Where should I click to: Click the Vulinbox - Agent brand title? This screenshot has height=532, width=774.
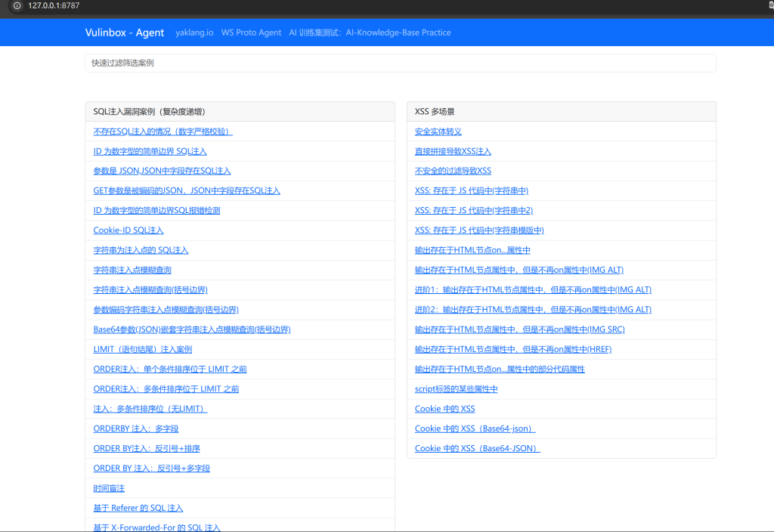click(x=124, y=32)
